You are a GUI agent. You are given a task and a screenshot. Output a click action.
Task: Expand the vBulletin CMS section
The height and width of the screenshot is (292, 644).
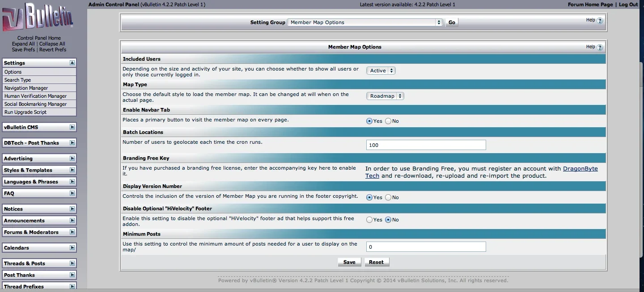click(x=72, y=127)
